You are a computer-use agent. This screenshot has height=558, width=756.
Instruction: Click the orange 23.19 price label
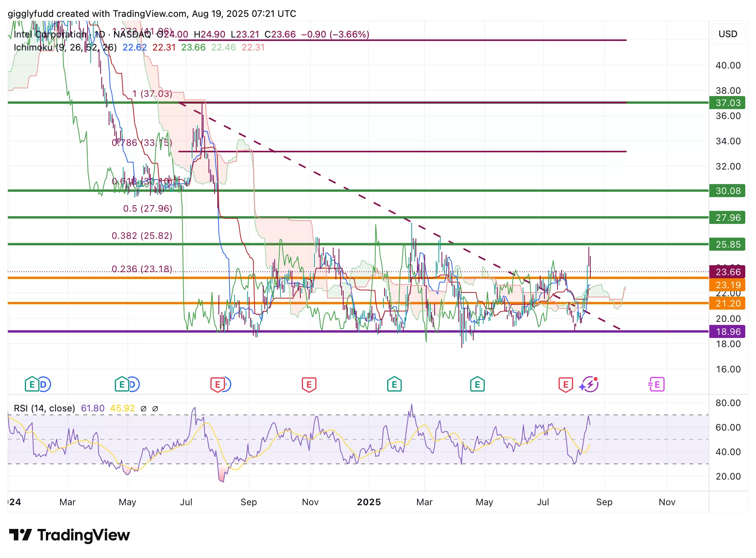tap(727, 285)
